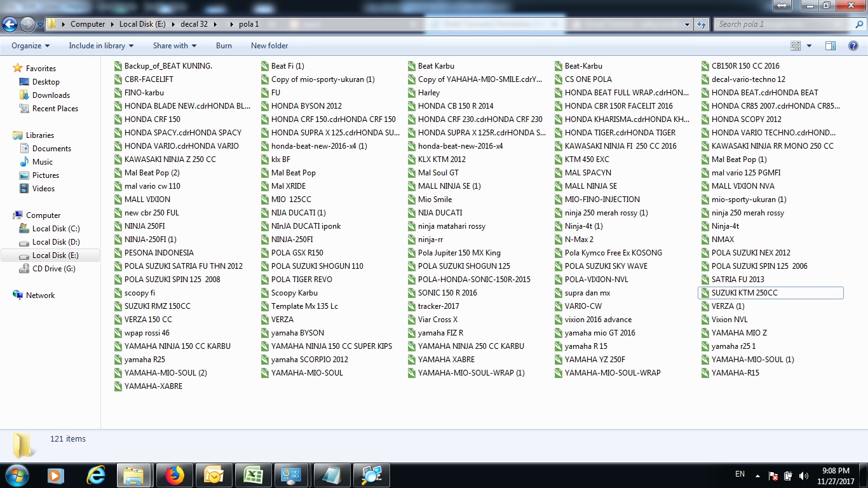
Task: Select Computer in the navigation pane
Action: [43, 215]
